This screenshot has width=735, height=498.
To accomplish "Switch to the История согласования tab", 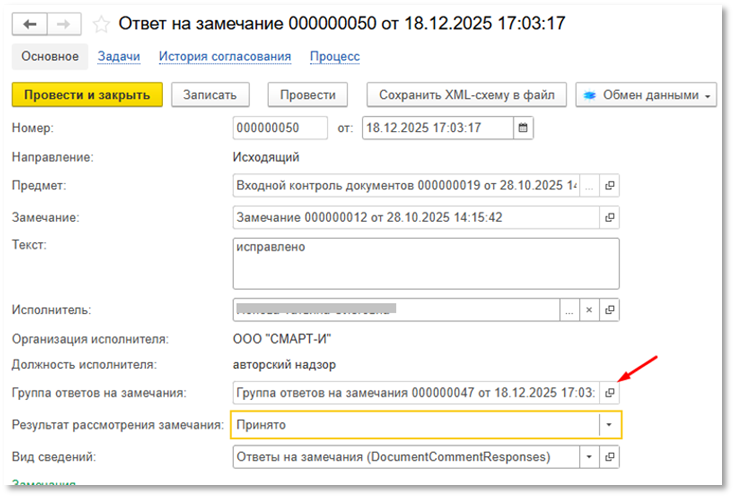I will pos(225,57).
